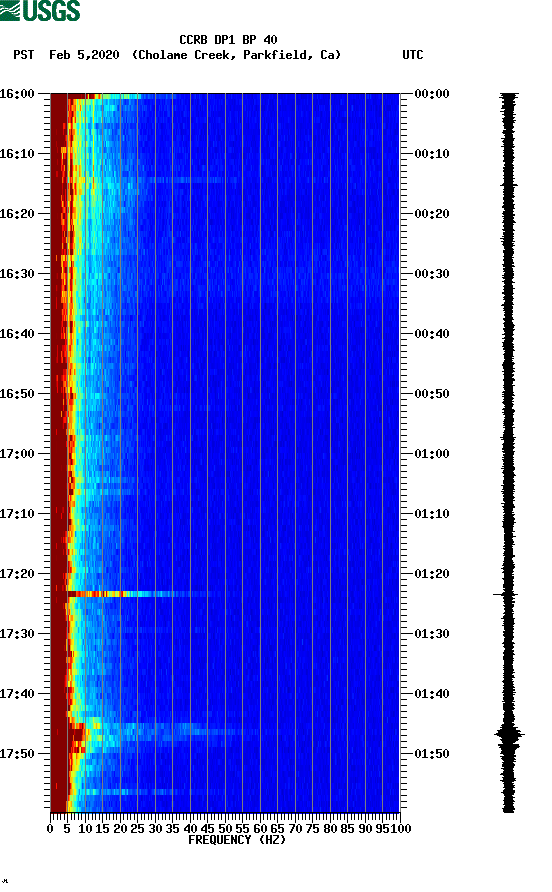The width and height of the screenshot is (552, 892).
Task: Click the 17:10 PST time label
Action: [17, 514]
